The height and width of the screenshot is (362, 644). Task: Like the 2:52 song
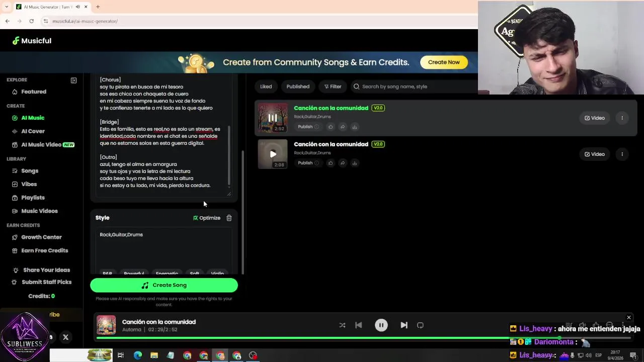pos(331,127)
